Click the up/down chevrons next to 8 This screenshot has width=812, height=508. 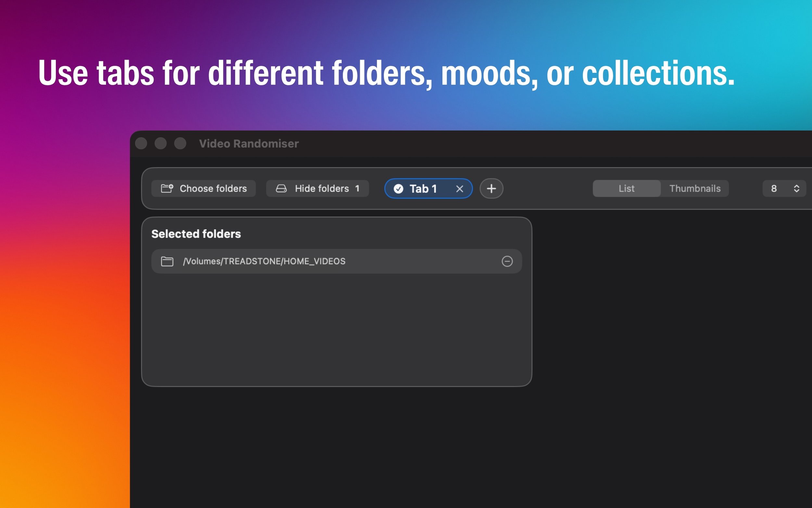(796, 189)
